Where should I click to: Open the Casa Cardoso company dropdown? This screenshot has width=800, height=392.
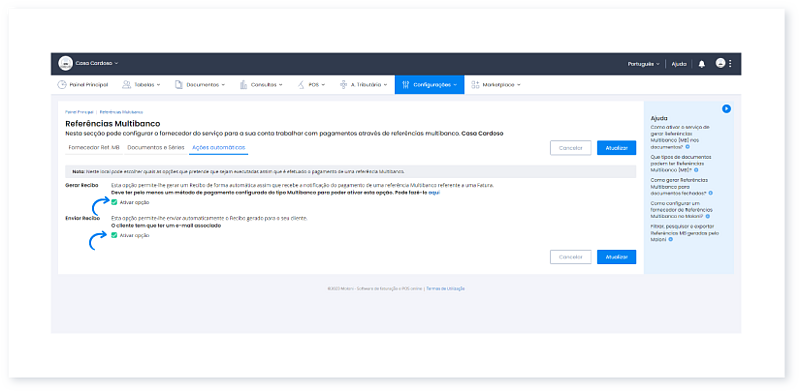97,63
